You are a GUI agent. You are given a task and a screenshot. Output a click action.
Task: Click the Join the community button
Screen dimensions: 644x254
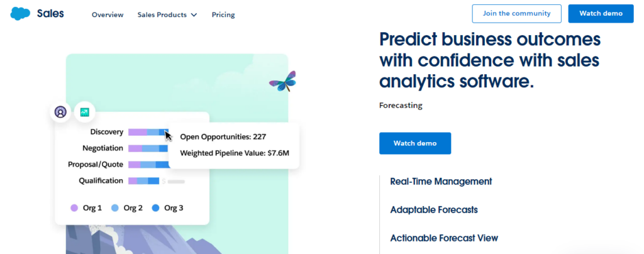[x=516, y=13]
